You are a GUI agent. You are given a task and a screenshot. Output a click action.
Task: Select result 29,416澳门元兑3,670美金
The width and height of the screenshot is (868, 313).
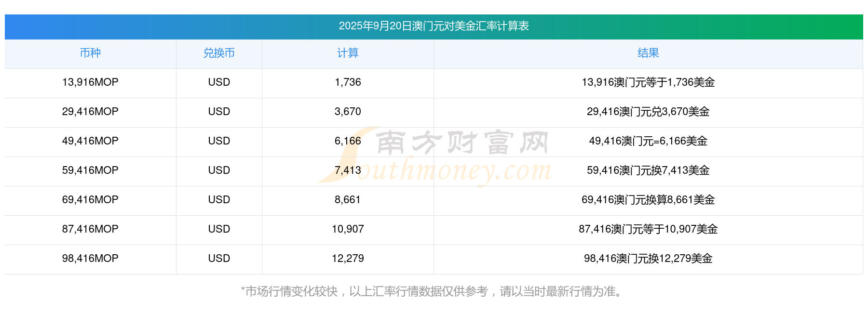tap(648, 112)
